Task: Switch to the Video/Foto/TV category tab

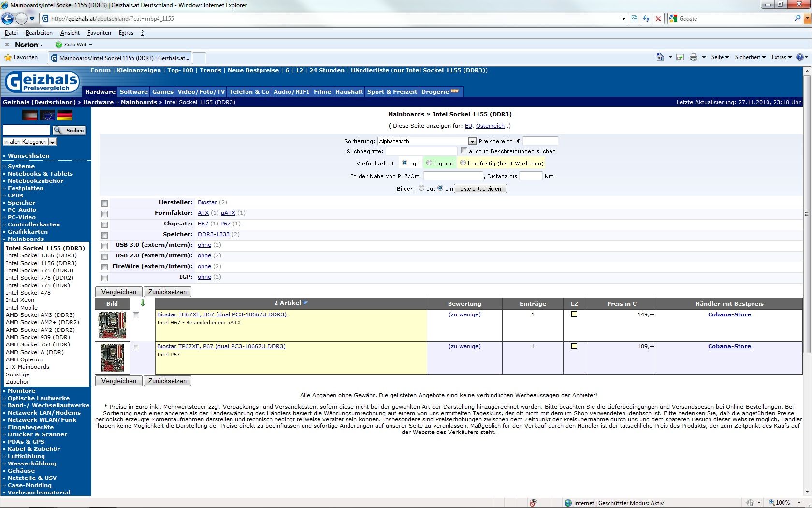Action: click(x=201, y=92)
